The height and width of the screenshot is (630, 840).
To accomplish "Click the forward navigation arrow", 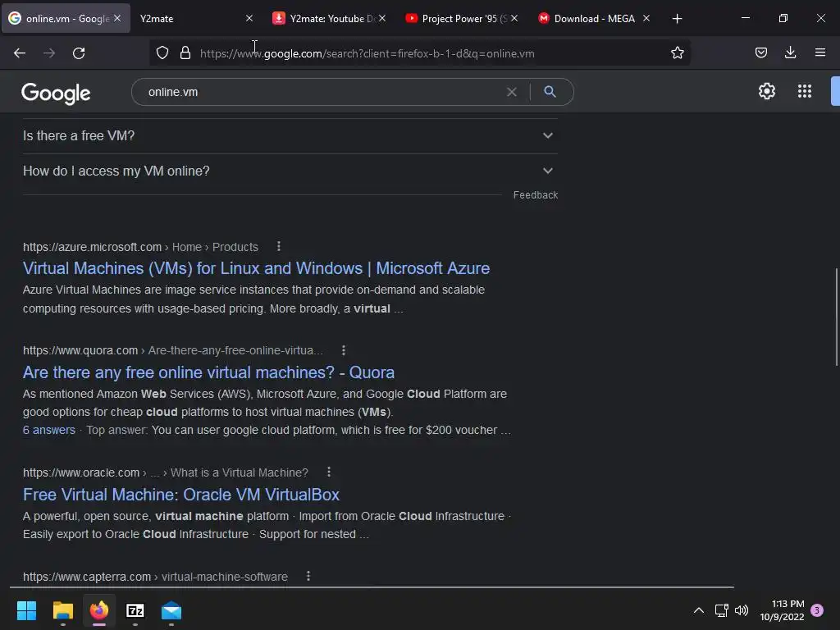I will (x=49, y=53).
